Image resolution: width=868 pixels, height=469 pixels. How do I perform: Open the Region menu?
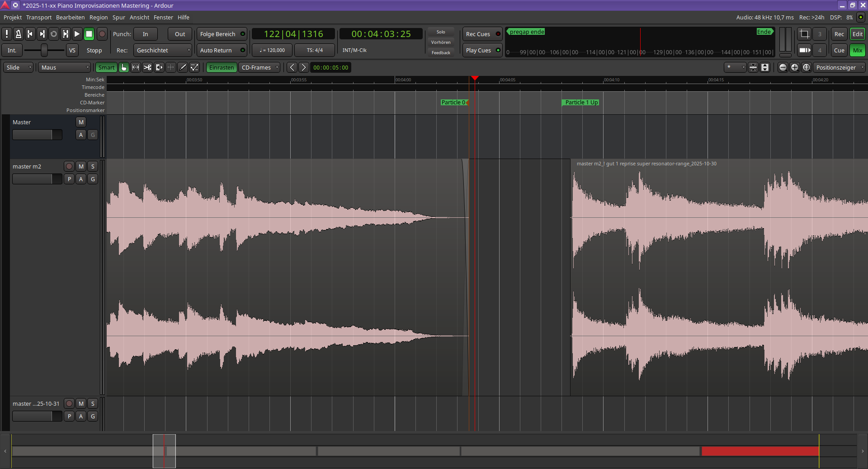pos(99,17)
